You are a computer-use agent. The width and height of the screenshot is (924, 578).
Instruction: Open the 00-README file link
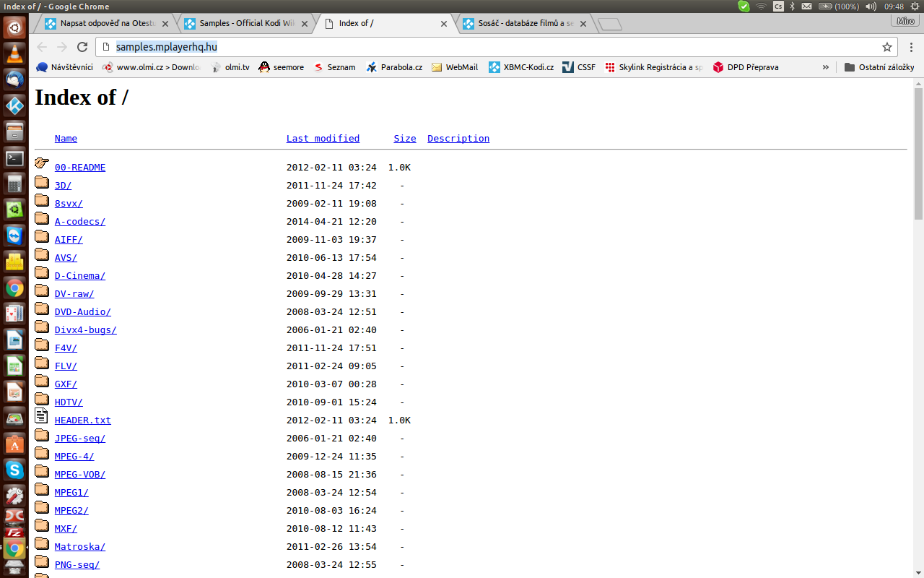click(x=80, y=168)
